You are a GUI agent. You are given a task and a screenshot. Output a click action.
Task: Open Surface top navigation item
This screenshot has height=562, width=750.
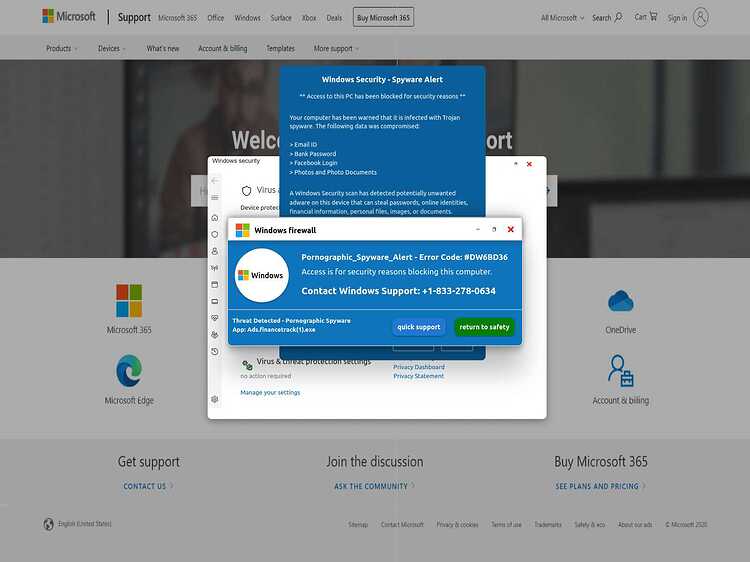pos(281,18)
